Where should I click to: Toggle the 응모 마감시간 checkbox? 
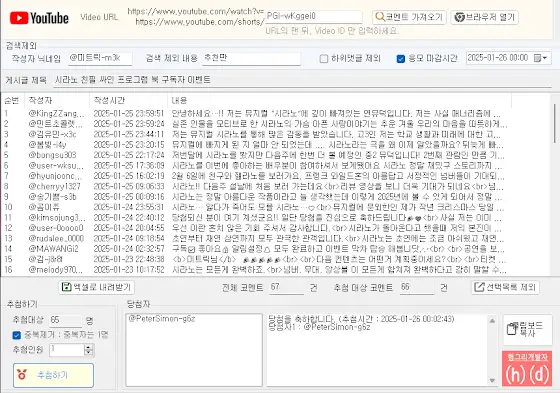[401, 59]
